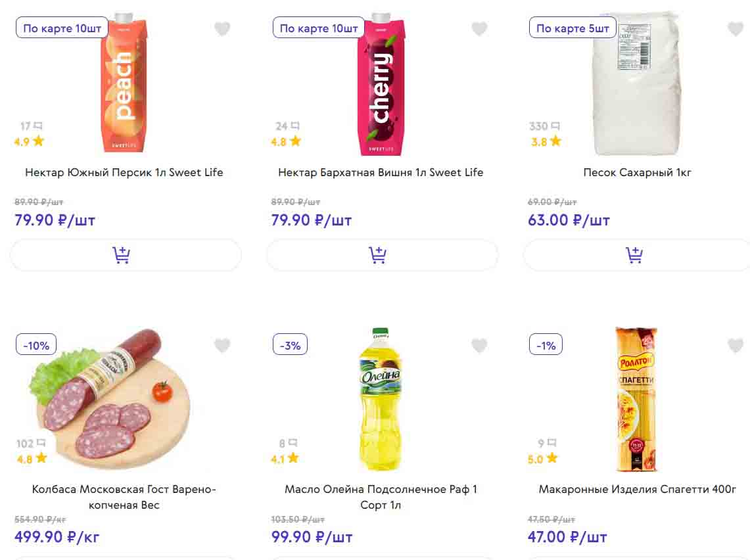Open reviews comment icon for Колбаса Московская
The image size is (750, 560).
click(41, 443)
